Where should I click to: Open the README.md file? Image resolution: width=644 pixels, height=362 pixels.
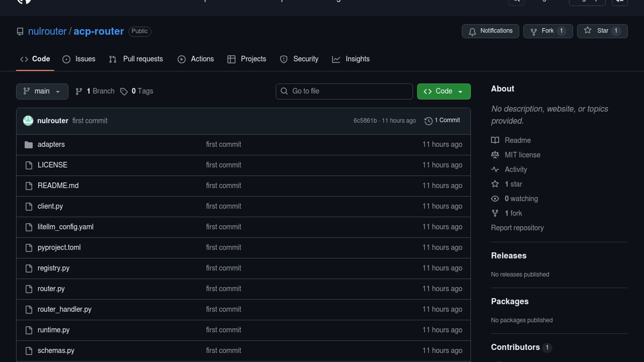tap(58, 186)
